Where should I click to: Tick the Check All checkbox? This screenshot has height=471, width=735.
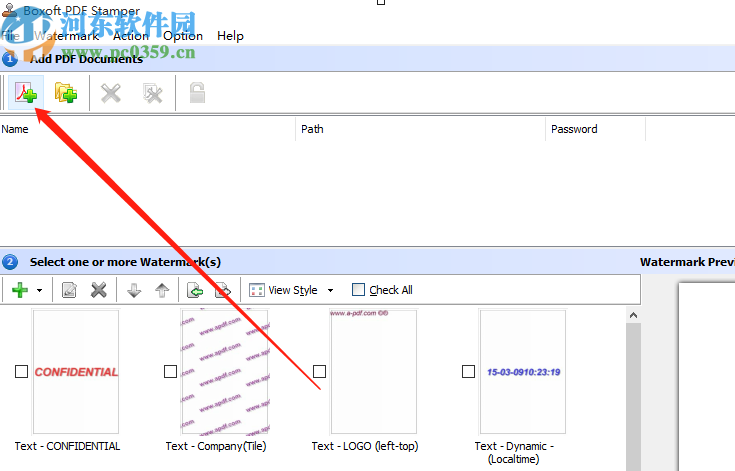358,290
